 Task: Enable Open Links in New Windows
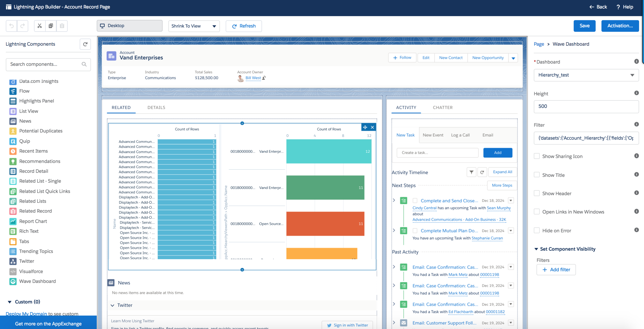(x=537, y=212)
